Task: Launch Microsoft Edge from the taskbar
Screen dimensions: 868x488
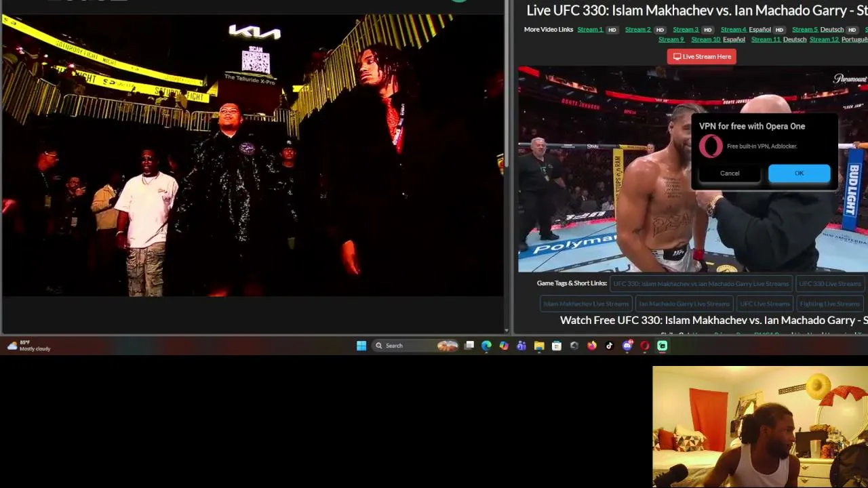Action: (486, 346)
